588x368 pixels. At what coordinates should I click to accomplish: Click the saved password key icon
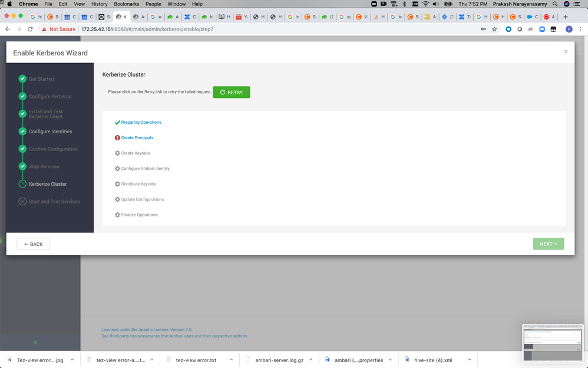[483, 29]
